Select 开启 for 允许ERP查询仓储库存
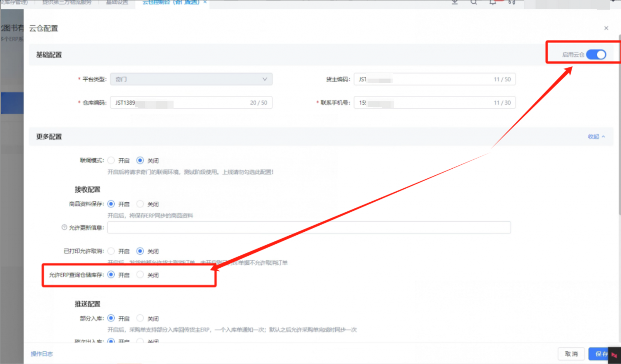 click(111, 275)
